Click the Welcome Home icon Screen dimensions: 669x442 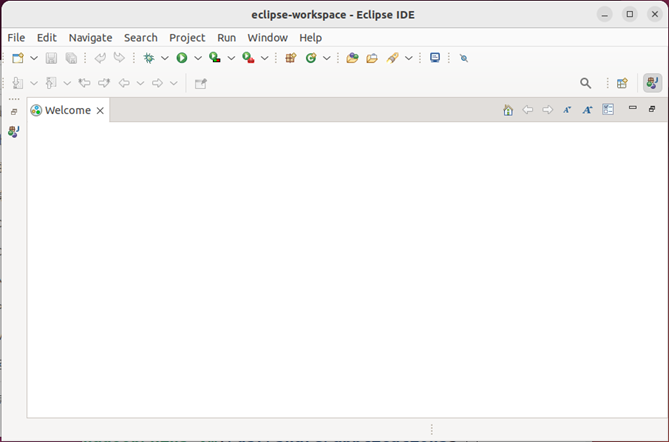coord(508,110)
